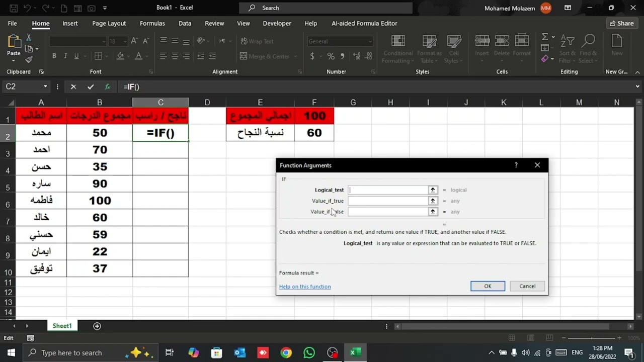Image resolution: width=644 pixels, height=362 pixels.
Task: Switch to the Page Layout tab
Action: click(109, 23)
